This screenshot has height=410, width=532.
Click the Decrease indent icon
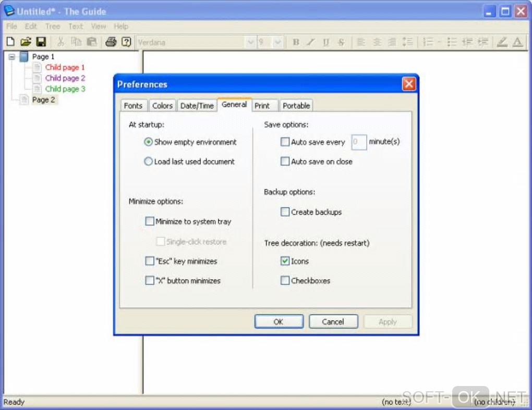[467, 42]
